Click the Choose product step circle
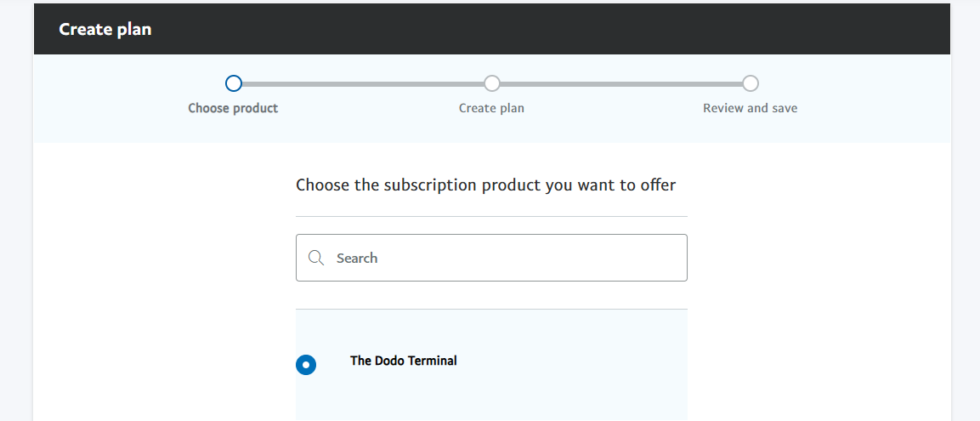Image resolution: width=980 pixels, height=421 pixels. (x=233, y=83)
